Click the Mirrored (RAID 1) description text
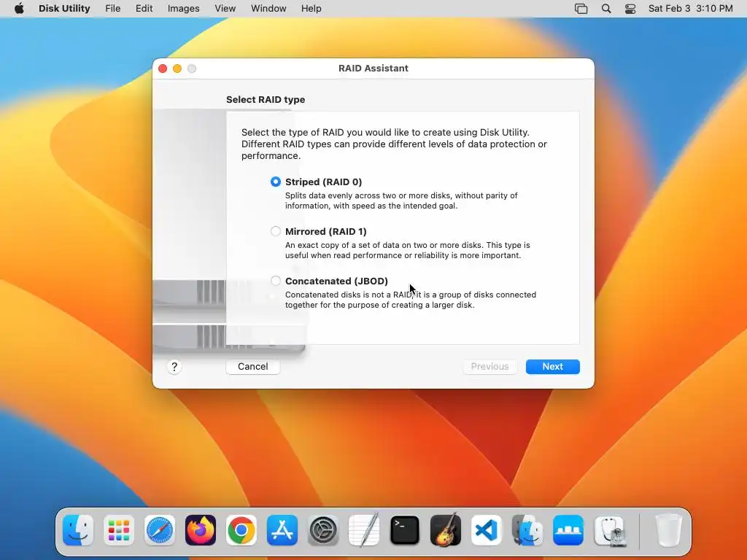747x560 pixels. click(407, 250)
